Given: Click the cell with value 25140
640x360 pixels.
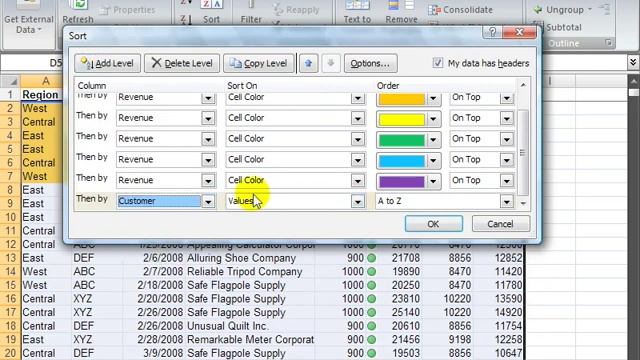Looking at the screenshot, I should [x=401, y=313].
